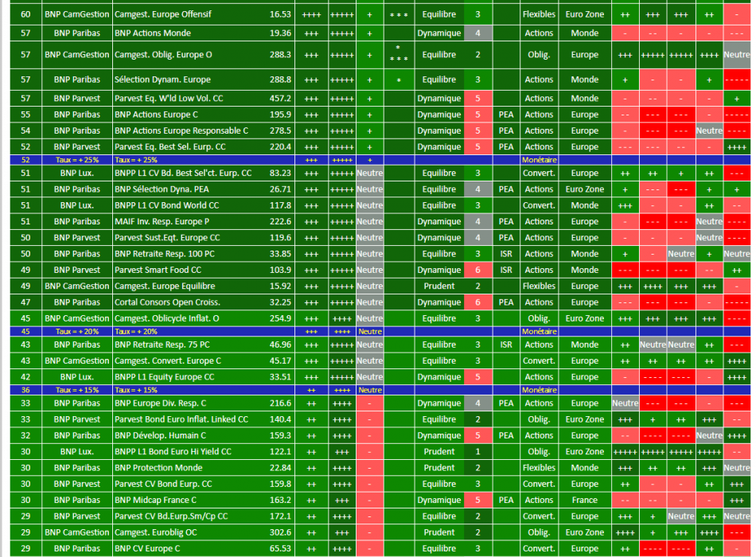Click BNP CV Europe C cell
This screenshot has height=557, width=756.
click(147, 549)
